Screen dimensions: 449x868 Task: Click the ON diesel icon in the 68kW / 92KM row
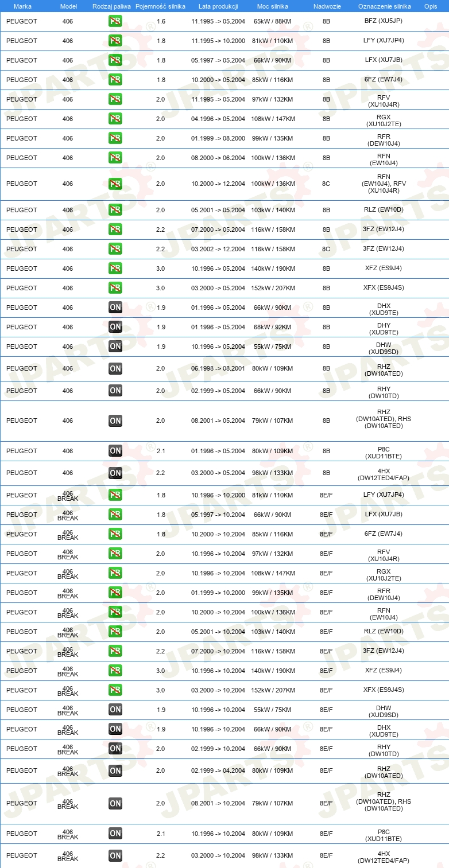click(115, 327)
